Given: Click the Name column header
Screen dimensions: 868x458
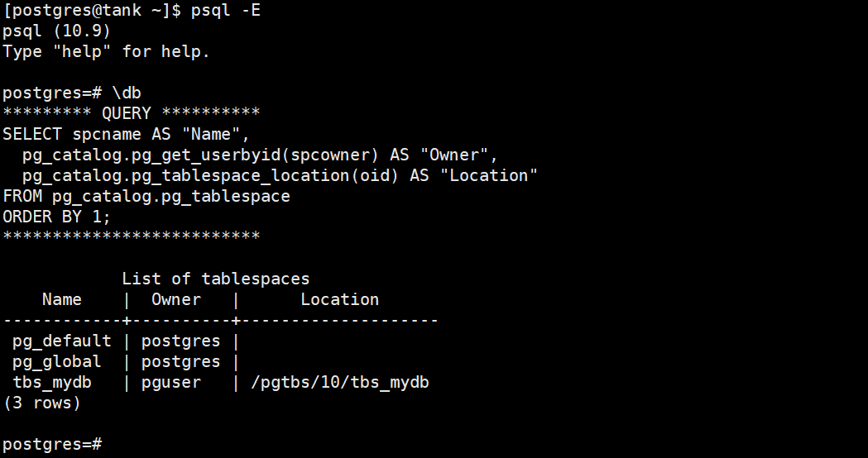Looking at the screenshot, I should point(62,299).
